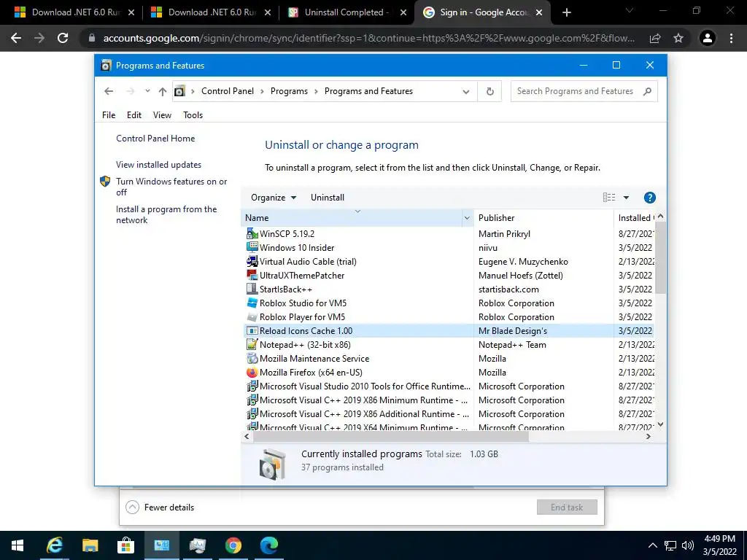Click the Roblox Studio for VM5 icon
This screenshot has height=560, width=747.
252,303
